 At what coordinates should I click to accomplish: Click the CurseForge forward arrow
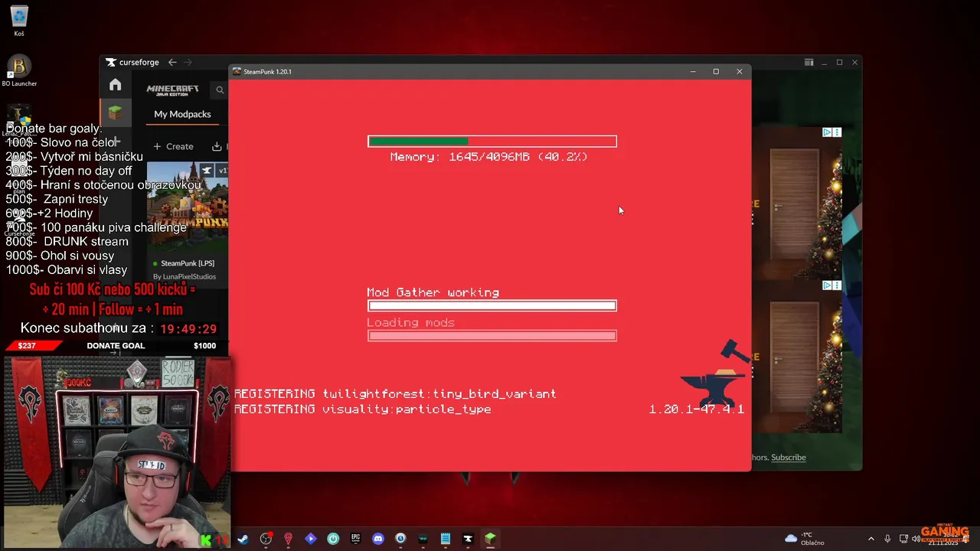pos(188,62)
